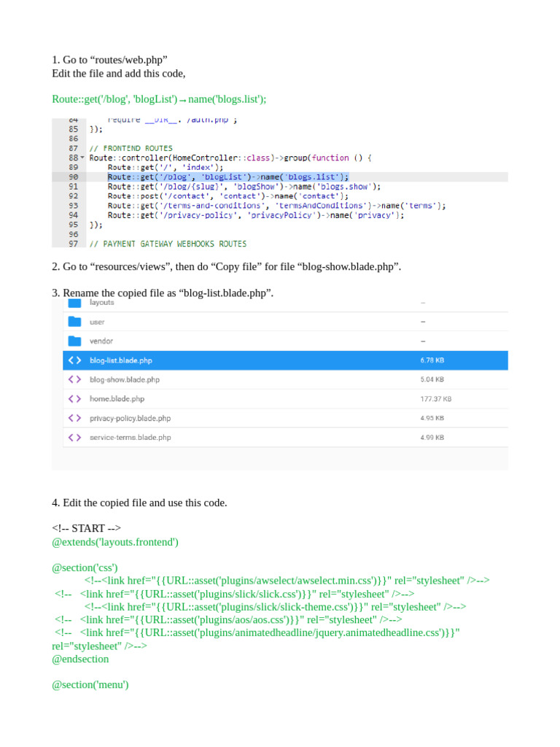
Task: Click the step 2 Copy file instruction
Action: (227, 267)
